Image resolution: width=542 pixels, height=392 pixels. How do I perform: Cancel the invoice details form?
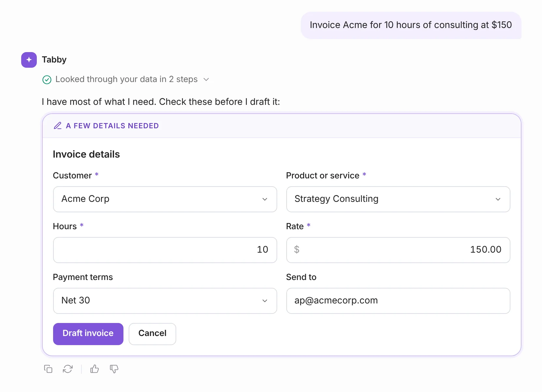[152, 334]
